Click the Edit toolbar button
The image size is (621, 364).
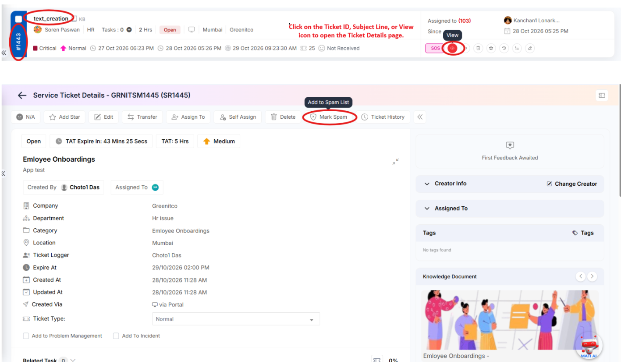coord(103,117)
